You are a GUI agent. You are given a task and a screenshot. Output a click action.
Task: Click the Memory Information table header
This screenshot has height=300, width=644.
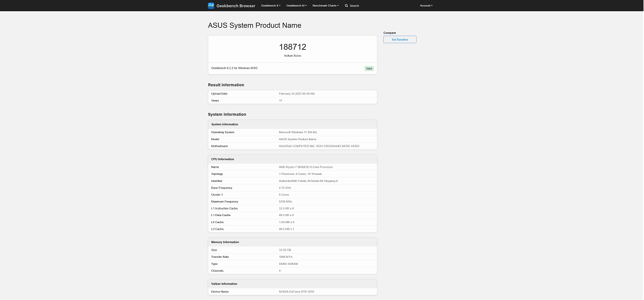[225, 242]
